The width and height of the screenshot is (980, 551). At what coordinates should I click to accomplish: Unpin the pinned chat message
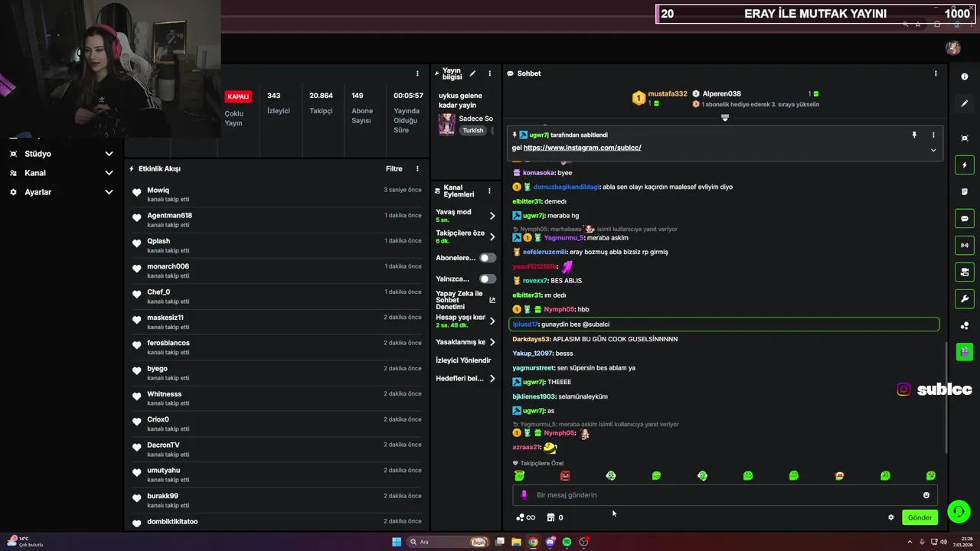914,135
